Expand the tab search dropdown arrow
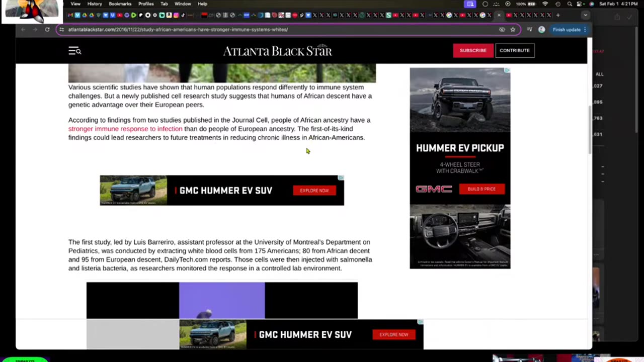Screen dimensions: 644x362 585,15
